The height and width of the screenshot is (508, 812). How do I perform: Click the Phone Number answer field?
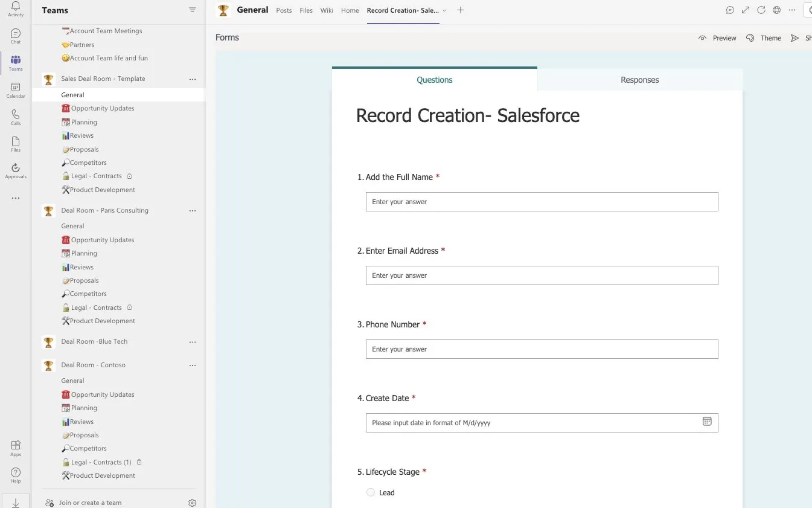coord(542,349)
